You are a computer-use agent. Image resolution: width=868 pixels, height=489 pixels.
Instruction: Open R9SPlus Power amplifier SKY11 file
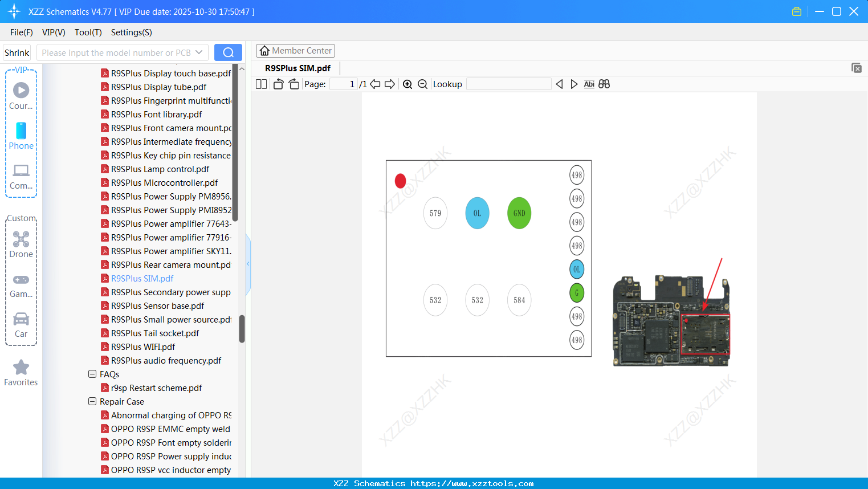coord(171,251)
